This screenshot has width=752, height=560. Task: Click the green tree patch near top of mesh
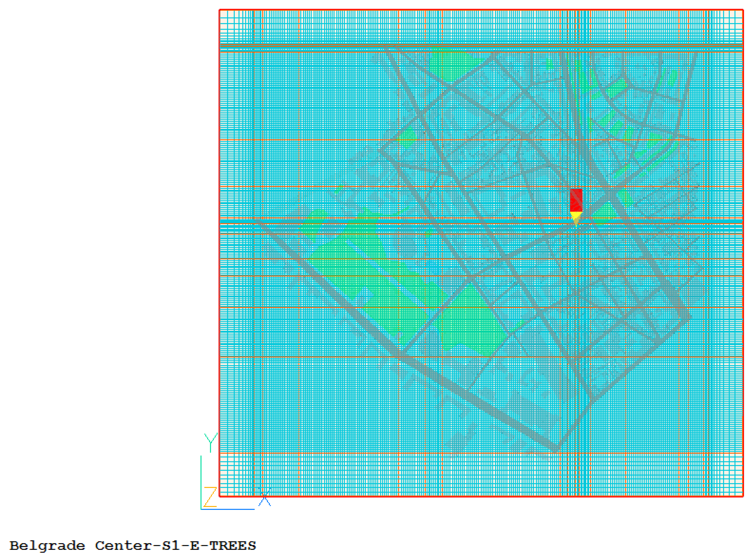click(x=448, y=64)
